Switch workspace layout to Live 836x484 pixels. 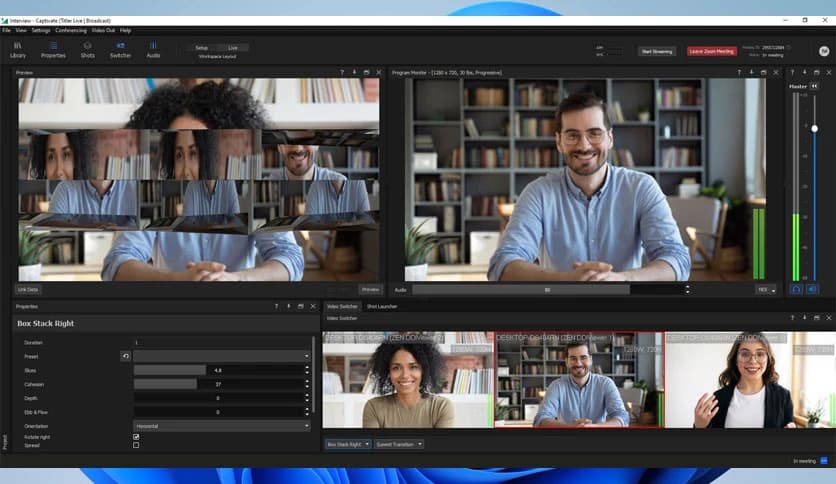(232, 47)
